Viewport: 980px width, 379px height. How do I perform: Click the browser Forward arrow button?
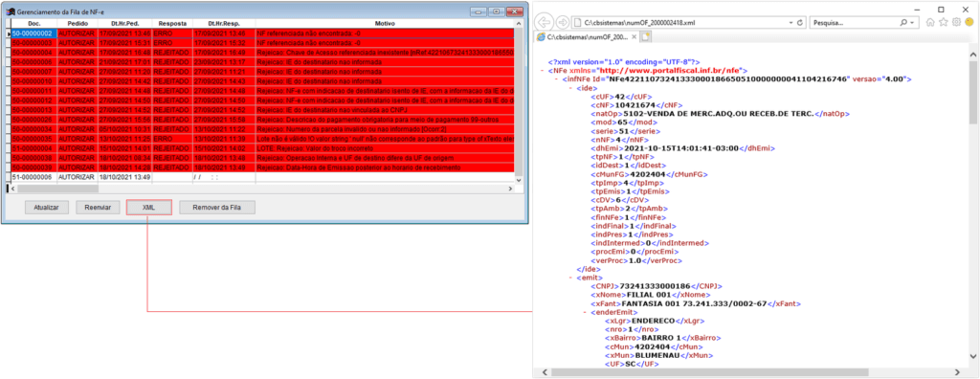pos(563,22)
